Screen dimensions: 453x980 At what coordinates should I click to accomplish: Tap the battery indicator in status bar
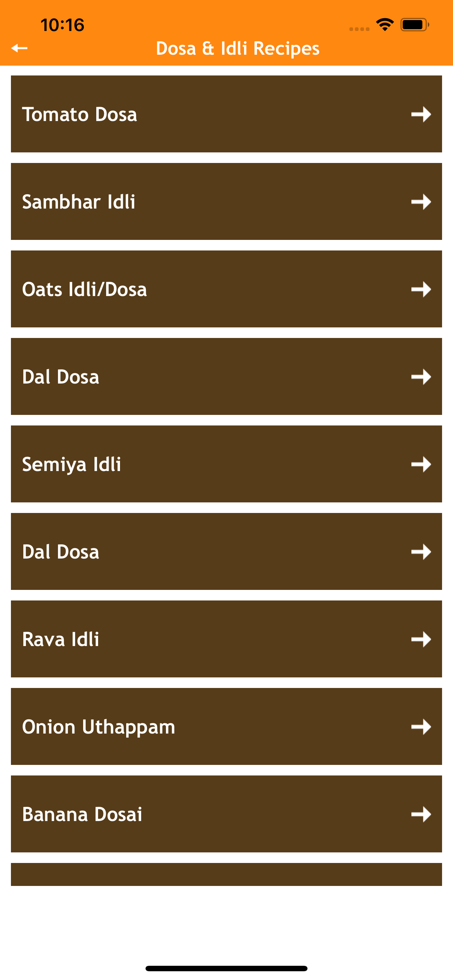pos(414,25)
